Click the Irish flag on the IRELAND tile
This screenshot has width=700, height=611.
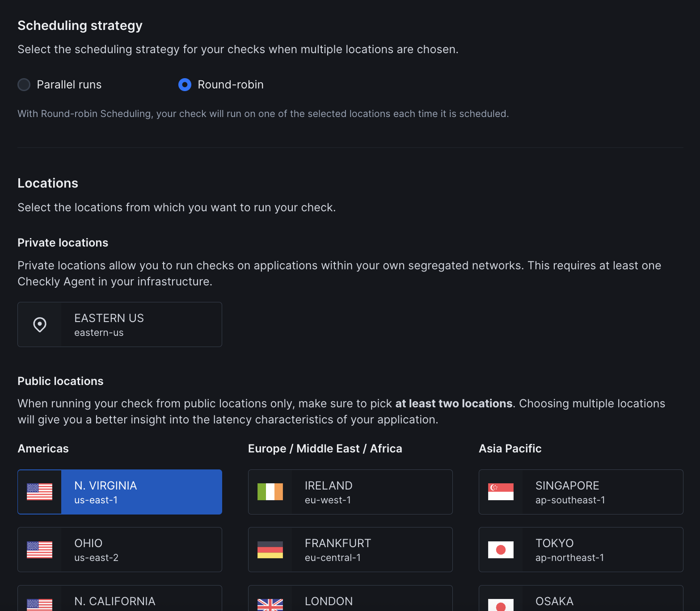[270, 492]
